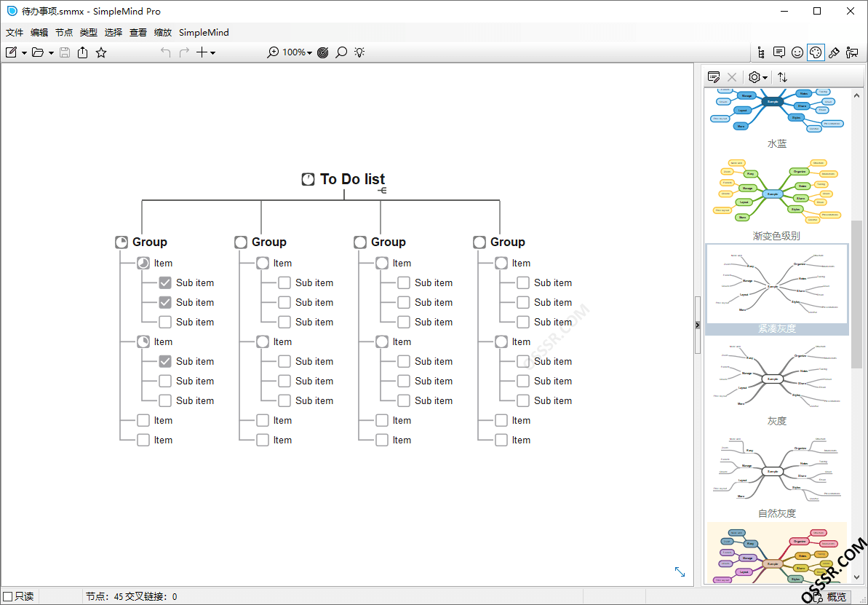The height and width of the screenshot is (605, 868).
Task: Open the dropdown arrow next to open folder
Action: 52,53
